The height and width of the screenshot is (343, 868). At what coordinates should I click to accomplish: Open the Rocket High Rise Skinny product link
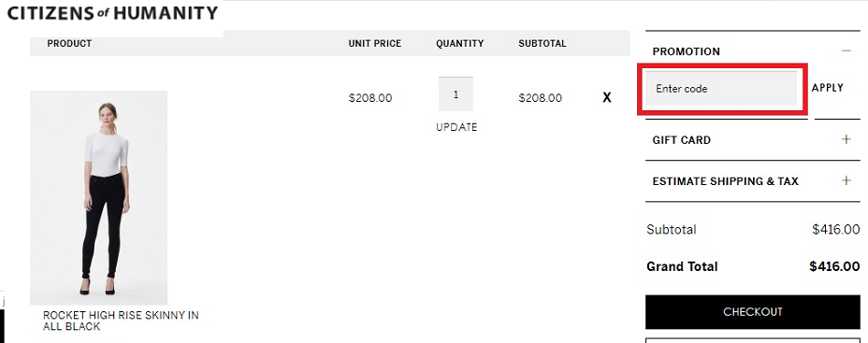click(x=121, y=321)
